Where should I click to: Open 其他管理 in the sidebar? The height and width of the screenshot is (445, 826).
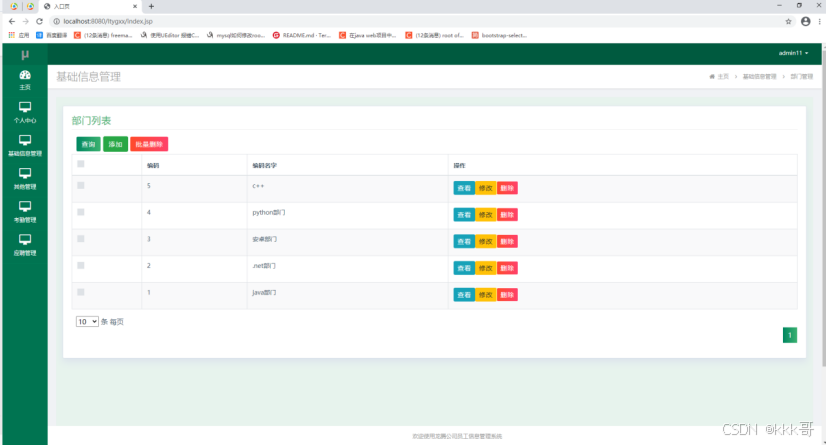[x=25, y=179]
